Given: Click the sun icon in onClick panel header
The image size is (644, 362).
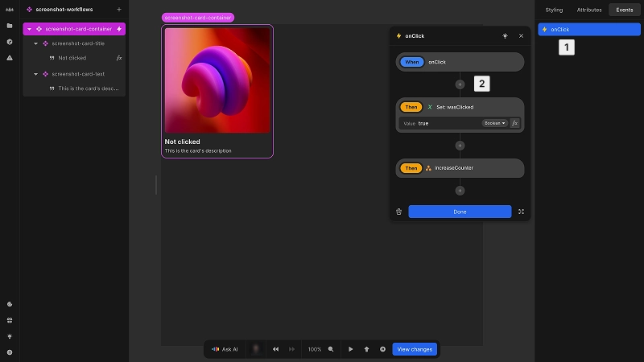Looking at the screenshot, I should pyautogui.click(x=506, y=35).
